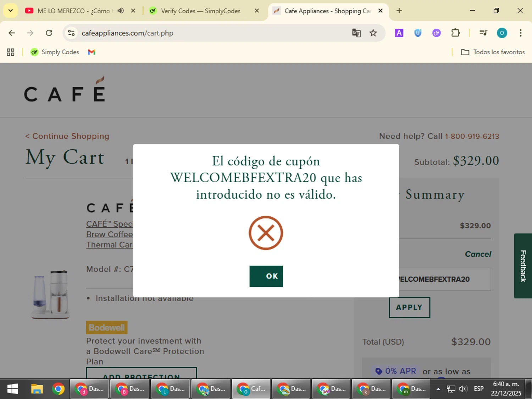This screenshot has height=399, width=532.
Task: Click the Bodewell badge
Action: point(106,327)
